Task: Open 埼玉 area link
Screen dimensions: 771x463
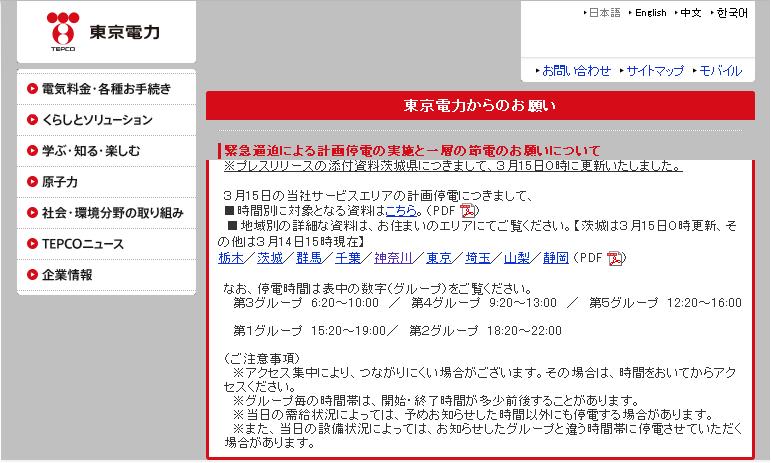Action: (477, 258)
